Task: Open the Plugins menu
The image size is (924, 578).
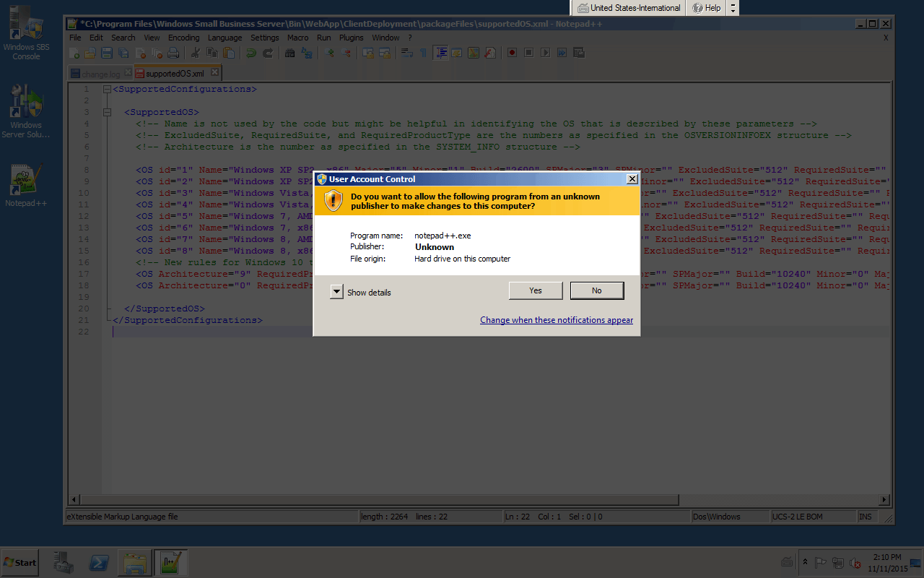Action: (352, 38)
